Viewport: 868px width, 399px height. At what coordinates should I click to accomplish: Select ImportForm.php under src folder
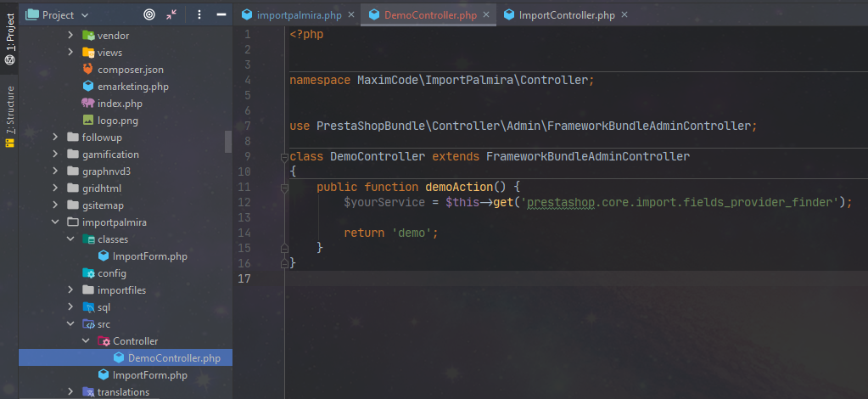[x=150, y=375]
